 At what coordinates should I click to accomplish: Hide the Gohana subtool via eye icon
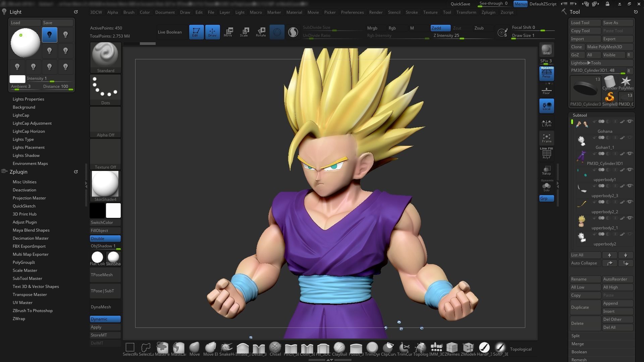(x=630, y=121)
